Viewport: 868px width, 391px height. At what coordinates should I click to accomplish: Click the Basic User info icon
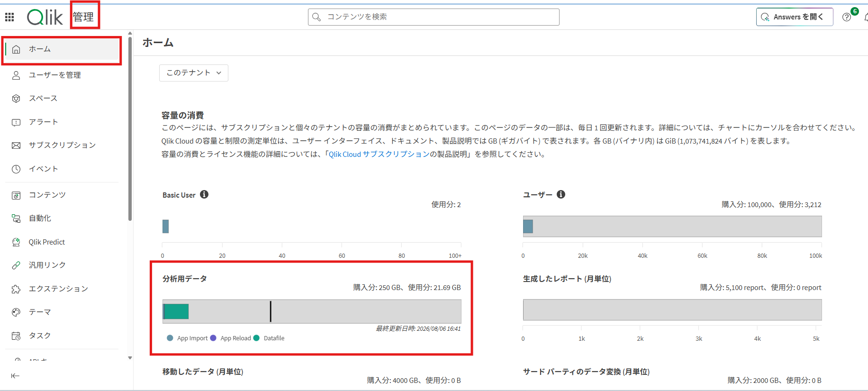pyautogui.click(x=204, y=194)
